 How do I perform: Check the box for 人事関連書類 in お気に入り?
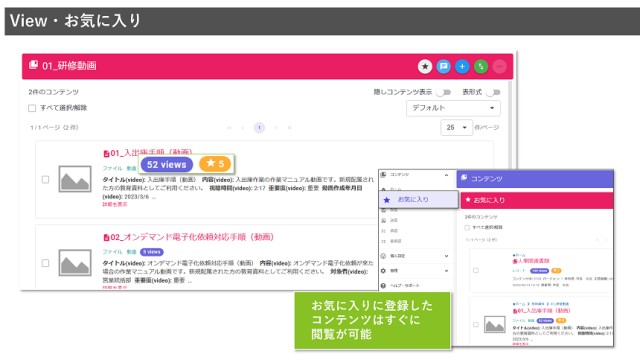[x=476, y=270]
